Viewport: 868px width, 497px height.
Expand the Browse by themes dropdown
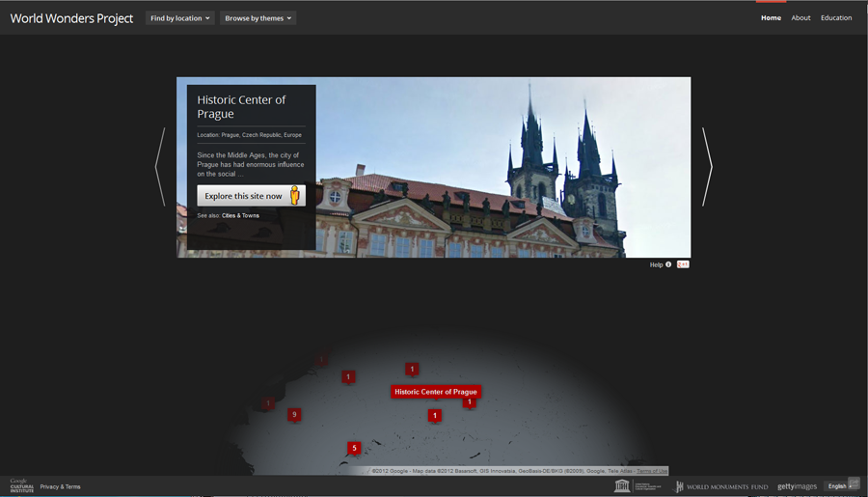[x=258, y=18]
